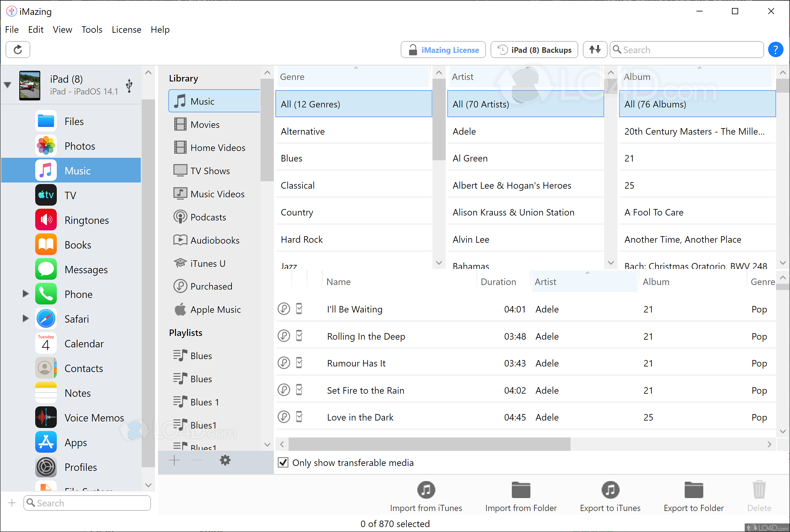The image size is (790, 532).
Task: Click the Export to Folder icon
Action: click(694, 490)
